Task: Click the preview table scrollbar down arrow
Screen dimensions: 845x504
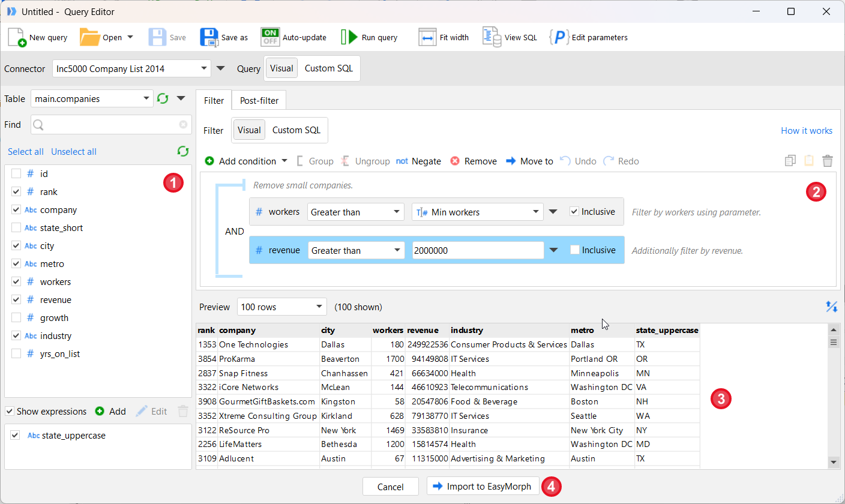Action: pyautogui.click(x=834, y=462)
